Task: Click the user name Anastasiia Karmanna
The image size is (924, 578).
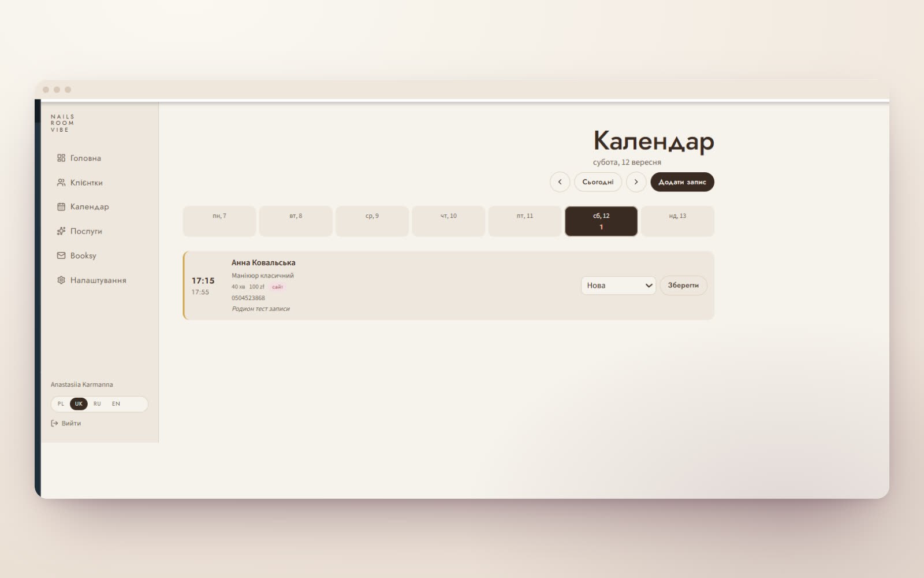Action: [81, 384]
